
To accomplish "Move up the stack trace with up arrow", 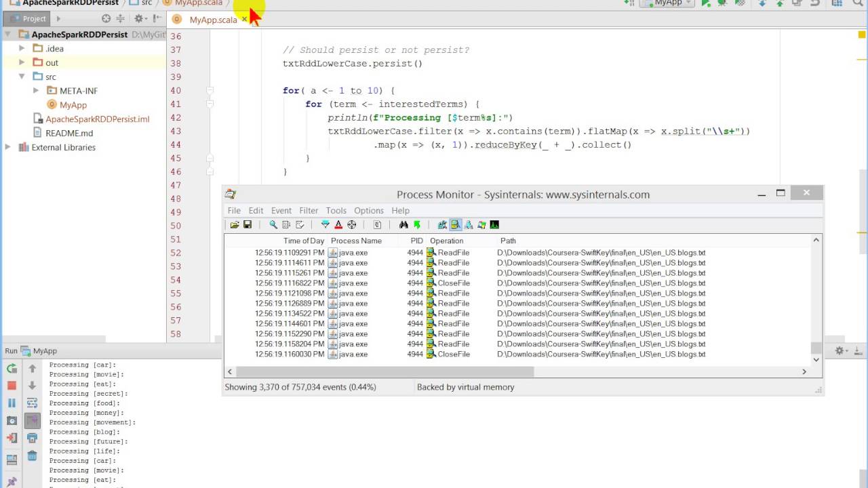I will tap(32, 369).
